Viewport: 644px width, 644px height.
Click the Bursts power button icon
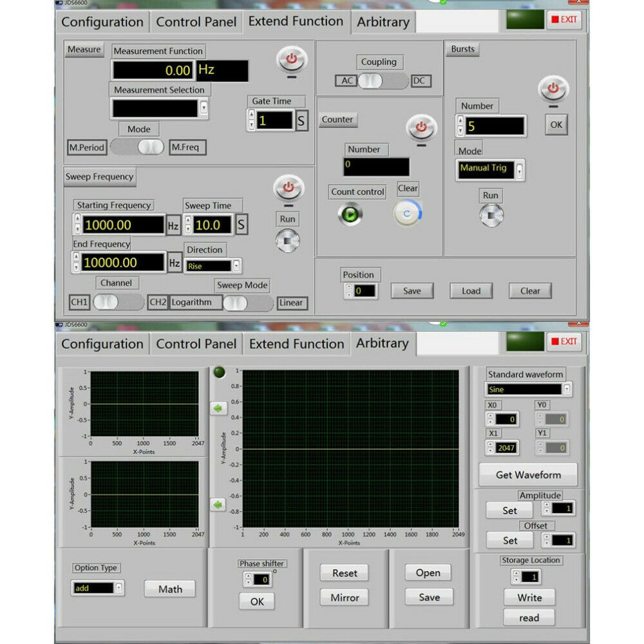click(553, 89)
